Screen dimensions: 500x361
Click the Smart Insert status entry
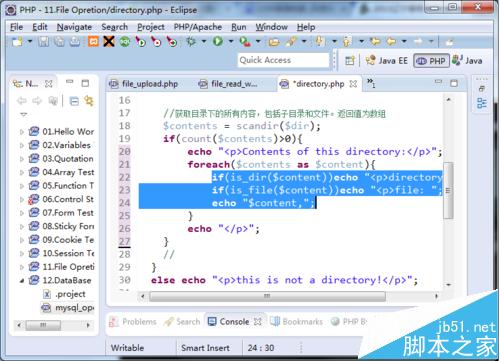(x=205, y=348)
